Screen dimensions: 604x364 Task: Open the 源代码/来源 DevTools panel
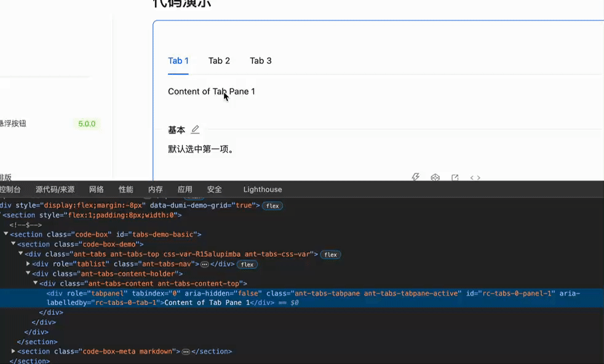click(55, 189)
